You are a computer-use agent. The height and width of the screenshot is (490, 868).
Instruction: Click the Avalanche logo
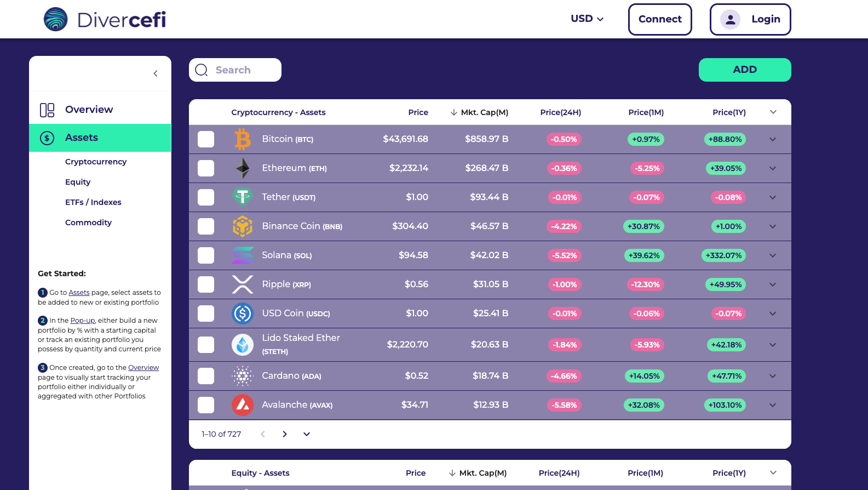[x=243, y=405]
